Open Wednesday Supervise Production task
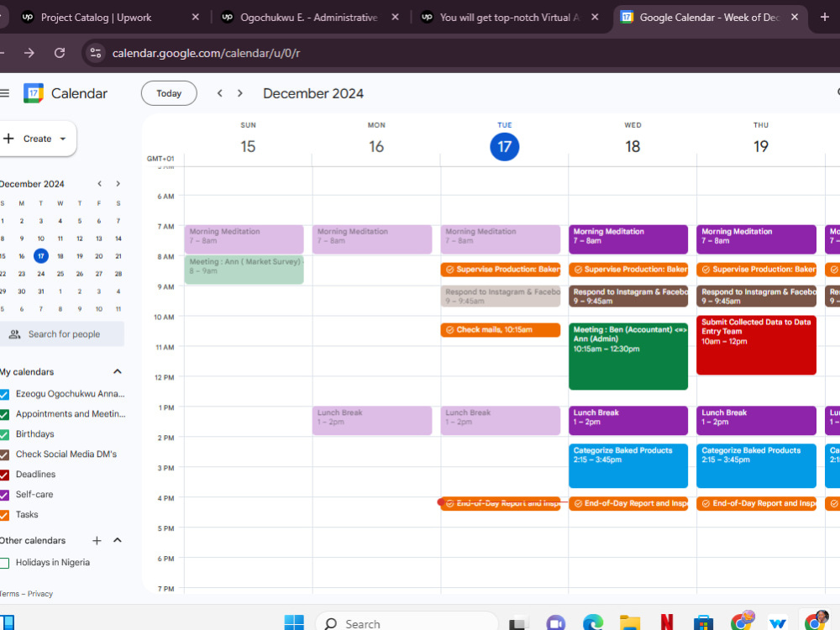 (628, 270)
